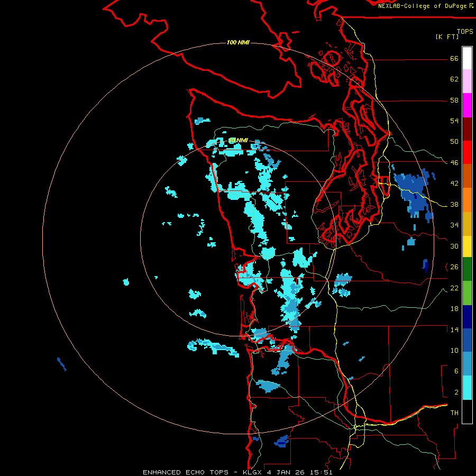Click the 15:51 timestamp
Image resolution: width=476 pixels, height=476 pixels.
[x=322, y=472]
